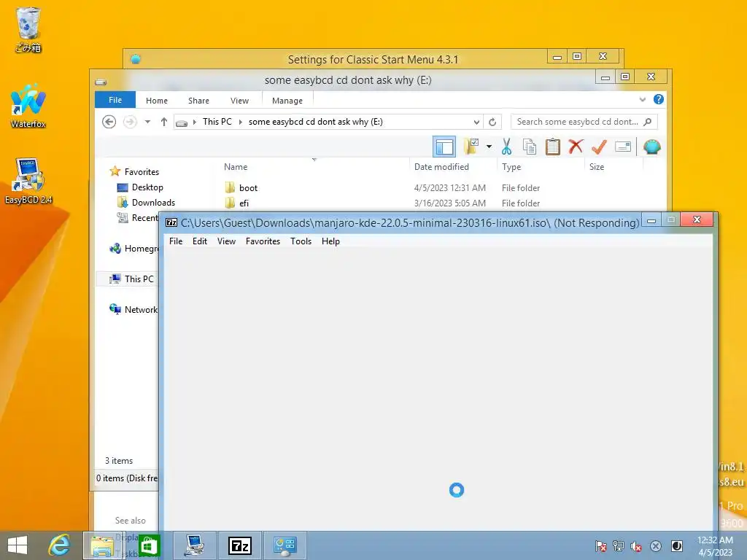Image resolution: width=747 pixels, height=560 pixels.
Task: Sort by the Type column header
Action: click(511, 167)
